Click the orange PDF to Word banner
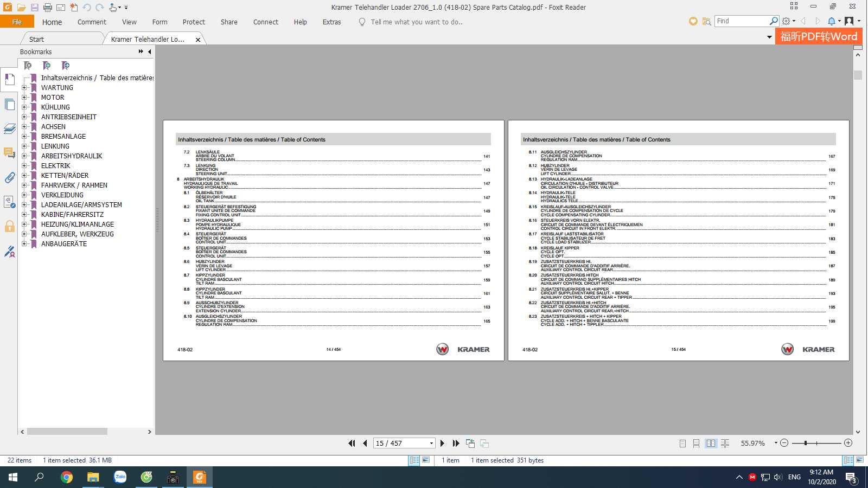The height and width of the screenshot is (488, 868). pyautogui.click(x=819, y=36)
